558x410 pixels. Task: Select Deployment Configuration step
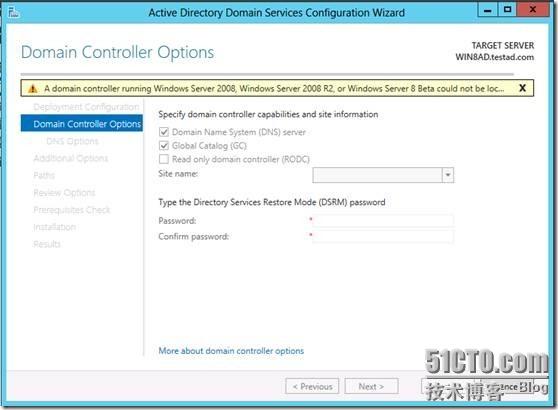[x=86, y=107]
